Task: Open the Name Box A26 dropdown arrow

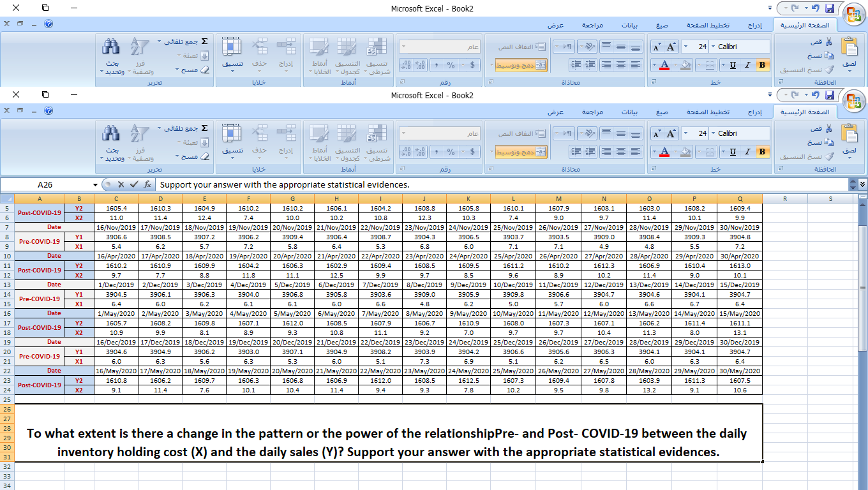Action: tap(95, 184)
